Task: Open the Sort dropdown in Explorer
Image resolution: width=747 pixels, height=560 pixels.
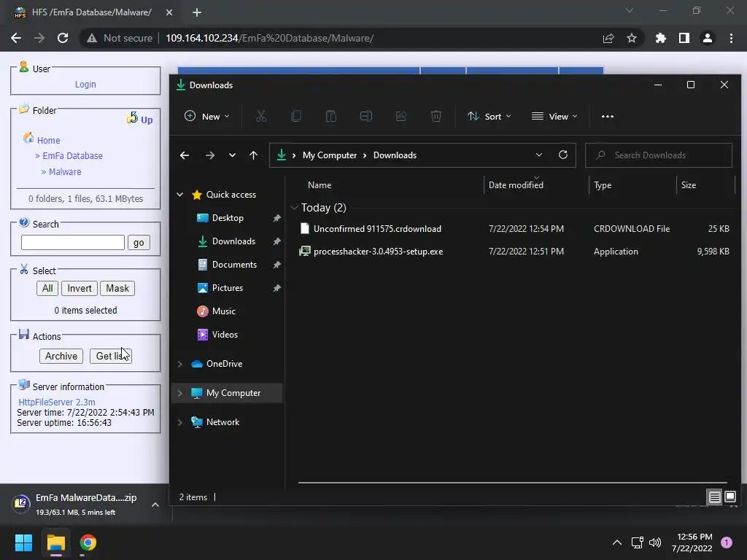Action: (489, 116)
